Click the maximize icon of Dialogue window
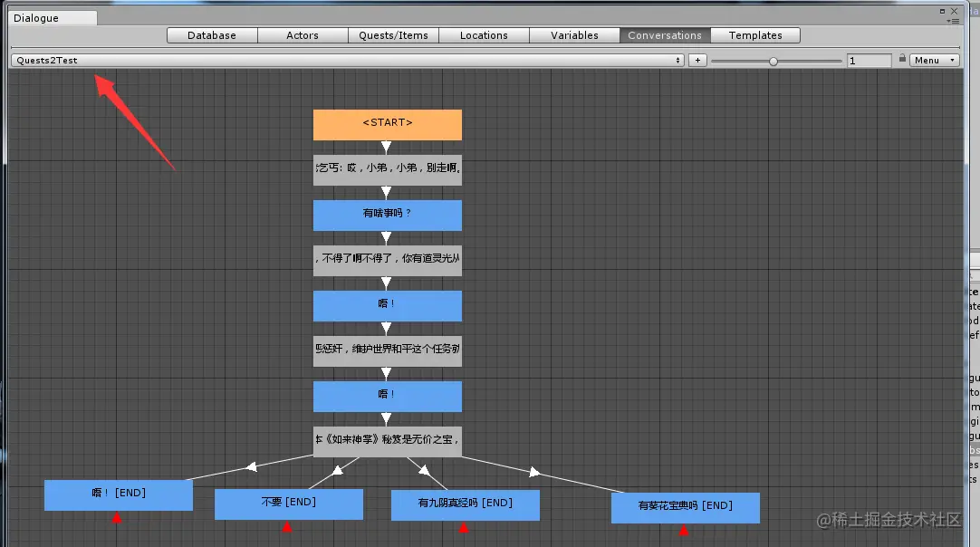This screenshot has width=980, height=547. 943,11
